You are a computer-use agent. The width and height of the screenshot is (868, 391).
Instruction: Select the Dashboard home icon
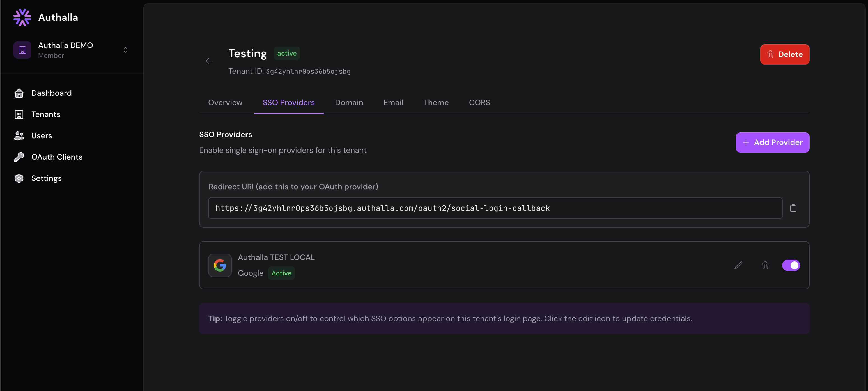(x=19, y=93)
